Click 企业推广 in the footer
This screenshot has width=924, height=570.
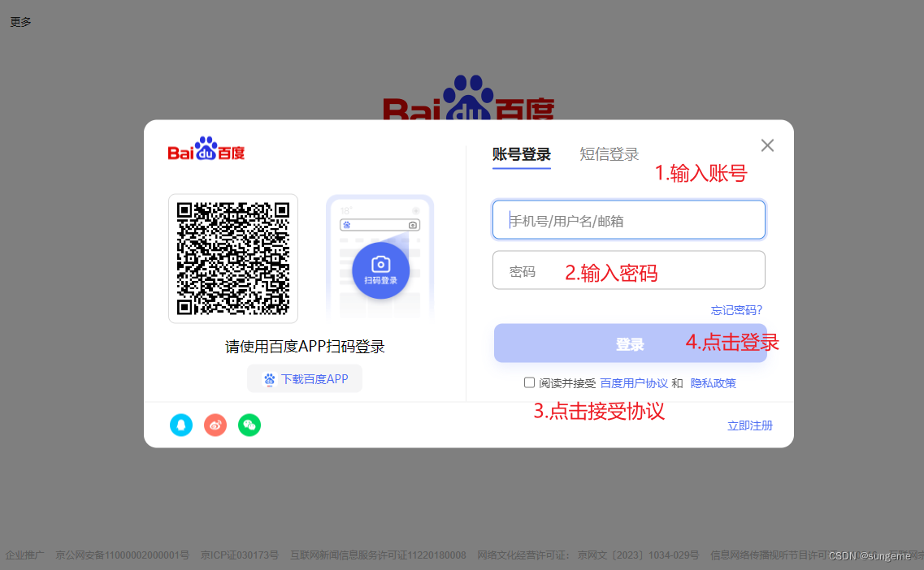coord(24,555)
